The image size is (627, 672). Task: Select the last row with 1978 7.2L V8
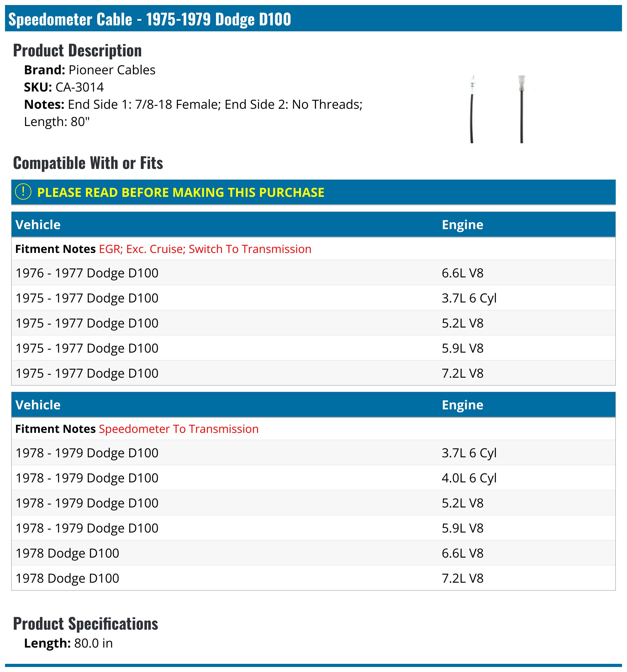click(x=67, y=578)
